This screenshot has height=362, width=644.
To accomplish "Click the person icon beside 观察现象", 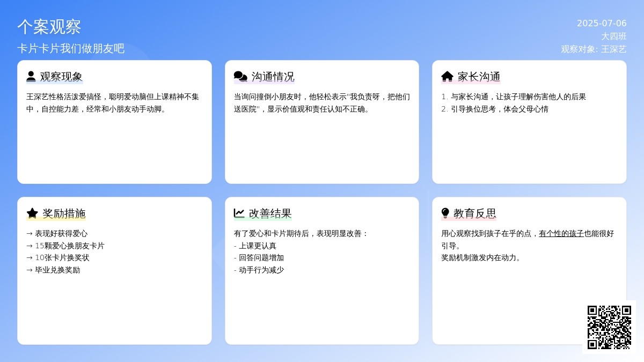I will [31, 77].
